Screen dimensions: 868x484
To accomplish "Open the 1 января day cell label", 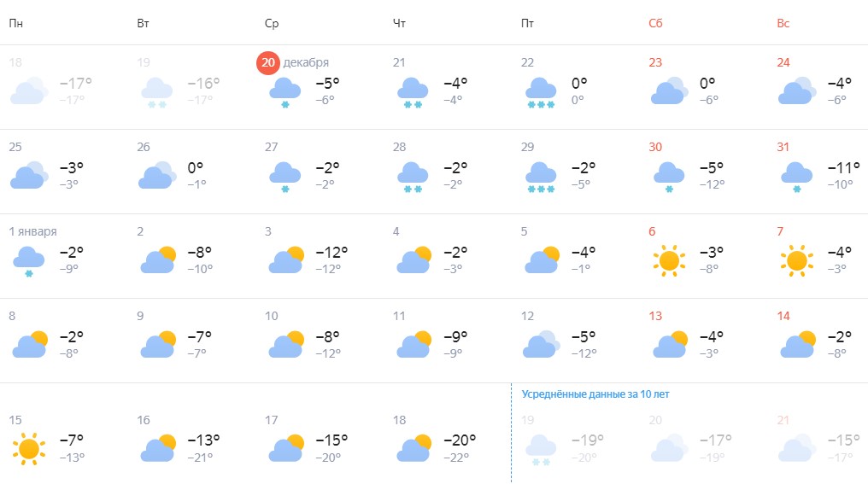I will pyautogui.click(x=32, y=232).
